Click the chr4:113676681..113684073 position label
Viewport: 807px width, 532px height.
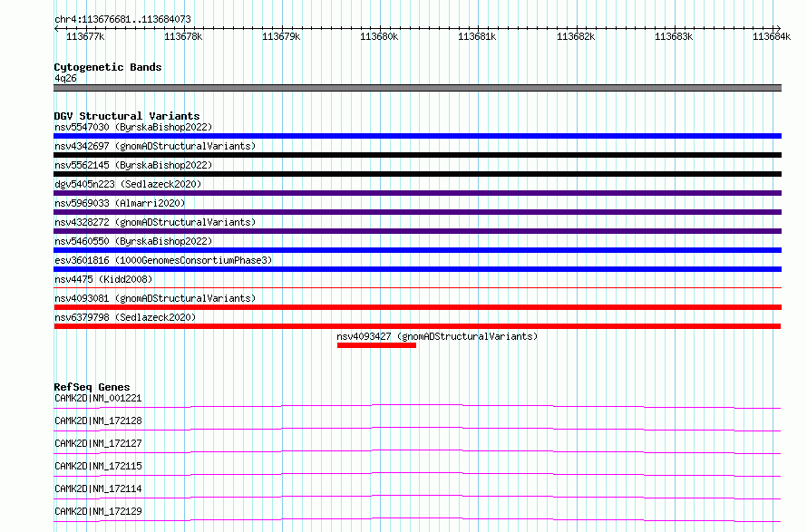click(122, 19)
